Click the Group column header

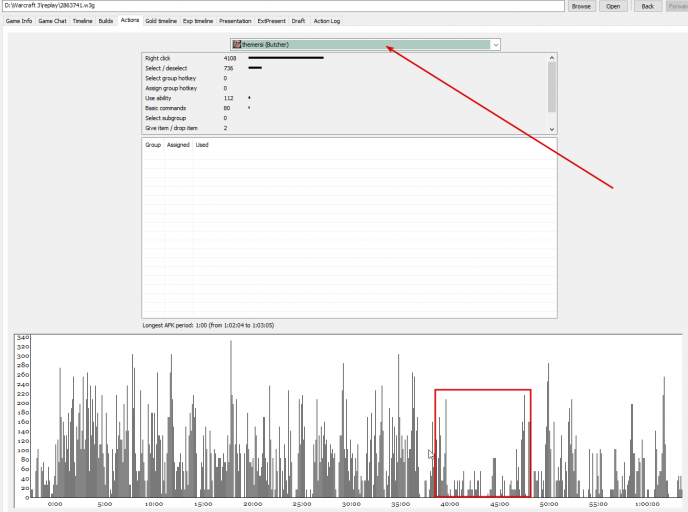pos(153,145)
